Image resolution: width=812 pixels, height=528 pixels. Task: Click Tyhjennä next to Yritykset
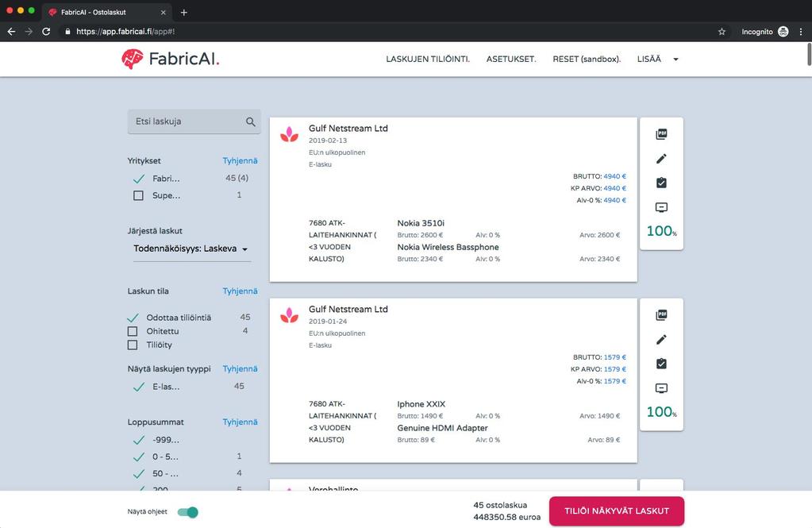click(x=240, y=160)
